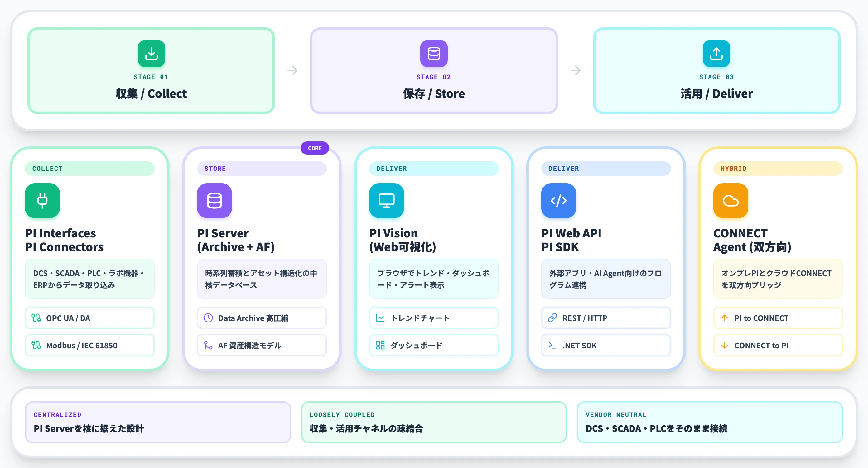
Task: Click the PI Server (Archive + AF) title
Action: (x=236, y=240)
